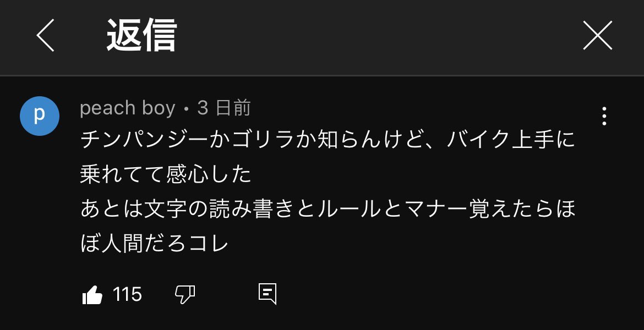Click the line '乗れてて感心した'
Viewport: 644px width, 330px height.
[166, 174]
